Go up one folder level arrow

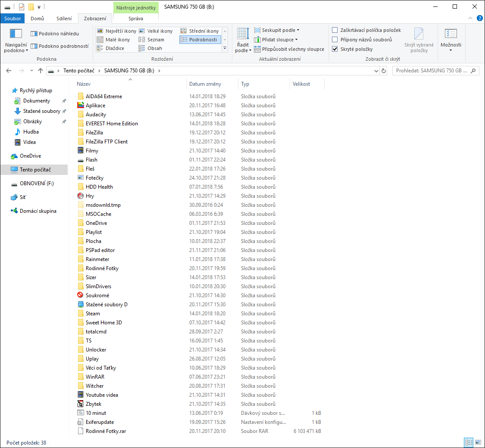40,71
